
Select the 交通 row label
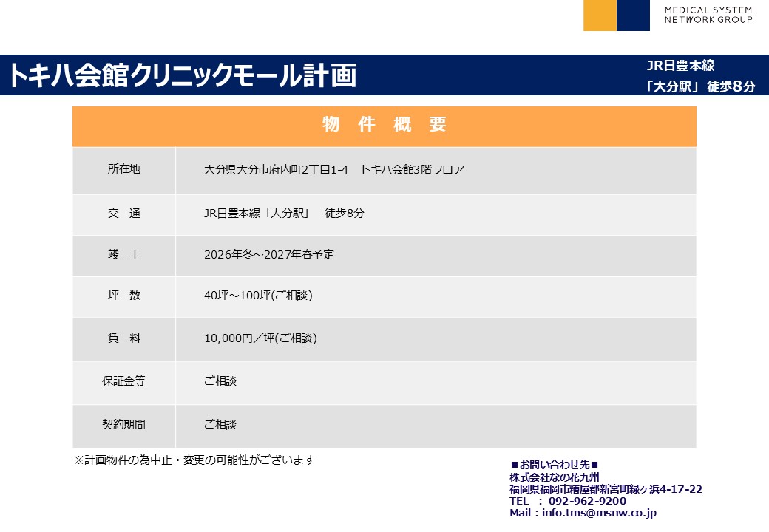coord(123,214)
